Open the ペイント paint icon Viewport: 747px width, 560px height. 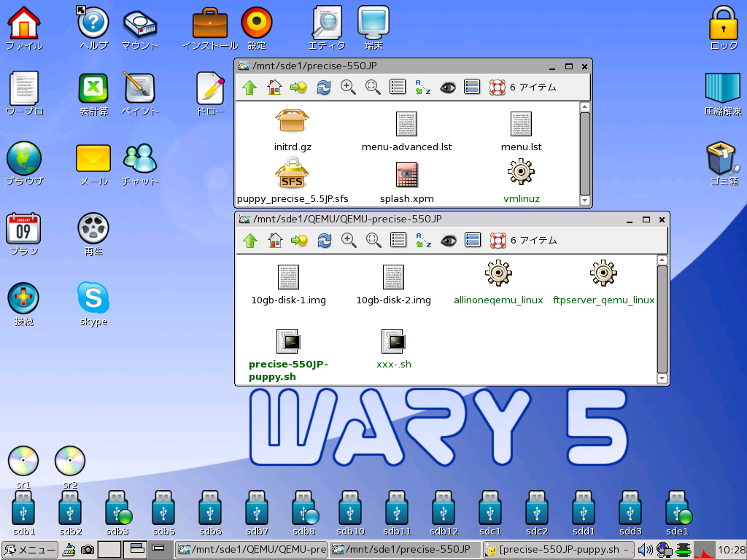pyautogui.click(x=139, y=94)
